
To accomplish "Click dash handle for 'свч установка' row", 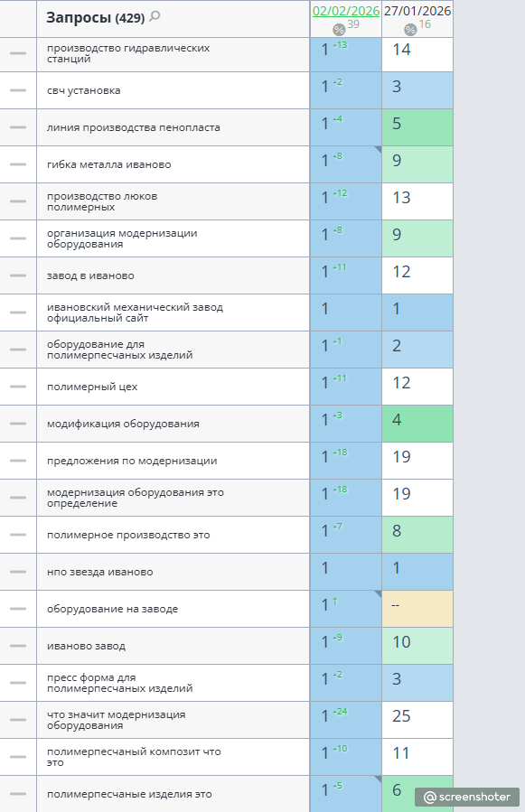I will [x=18, y=90].
